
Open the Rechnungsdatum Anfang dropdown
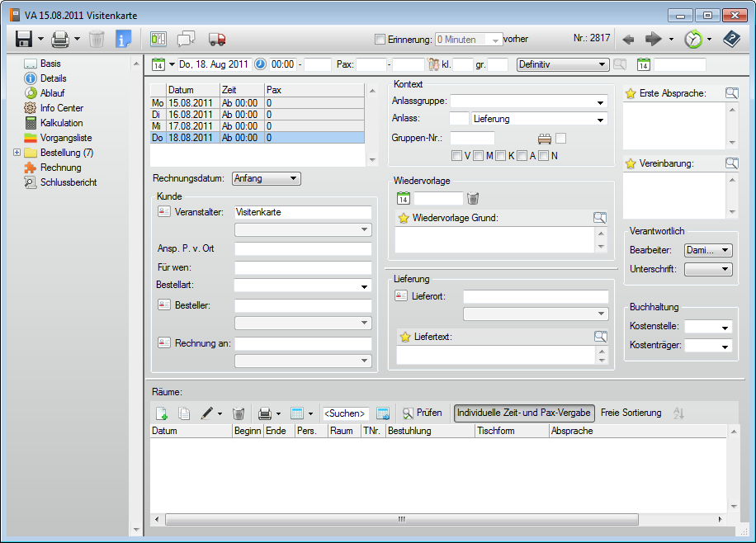click(267, 178)
